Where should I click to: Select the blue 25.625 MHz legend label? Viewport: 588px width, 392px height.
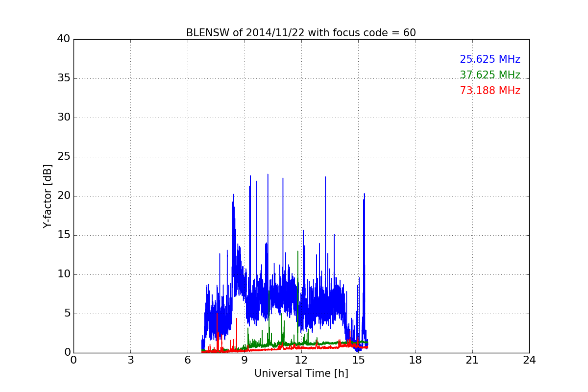[x=490, y=59]
